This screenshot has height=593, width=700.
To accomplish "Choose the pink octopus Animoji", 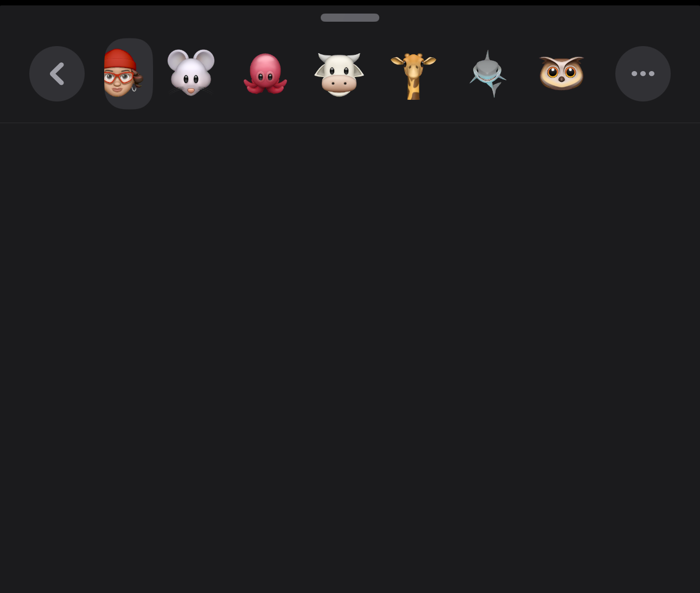I will click(x=265, y=74).
